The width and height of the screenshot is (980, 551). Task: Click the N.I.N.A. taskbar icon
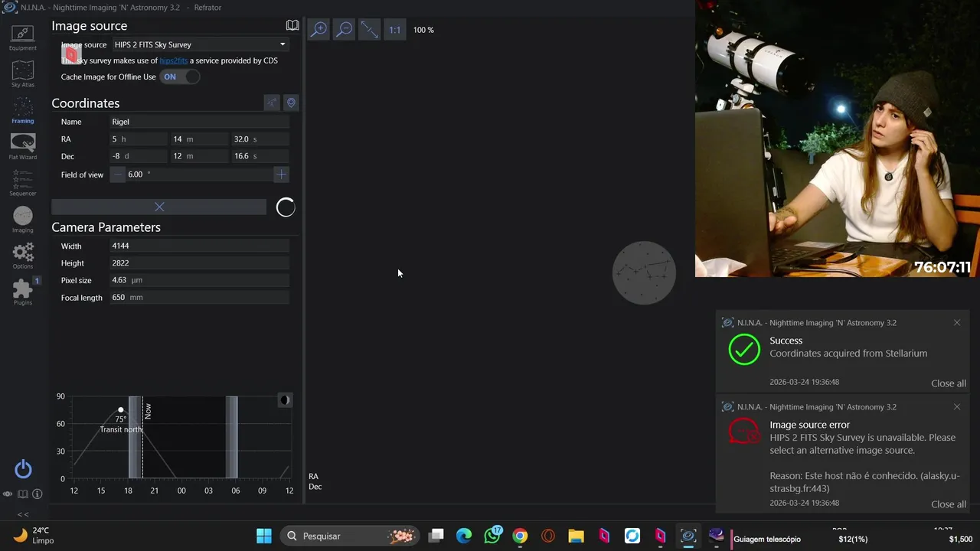tap(688, 536)
